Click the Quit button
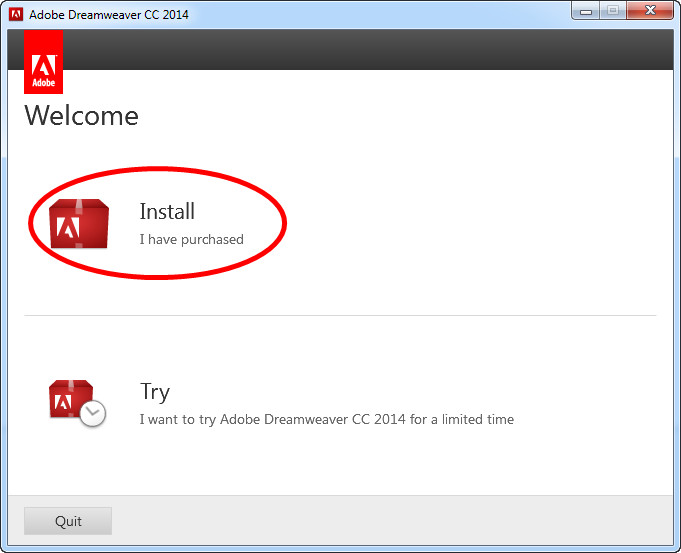Viewport: 681px width, 553px height. (68, 521)
